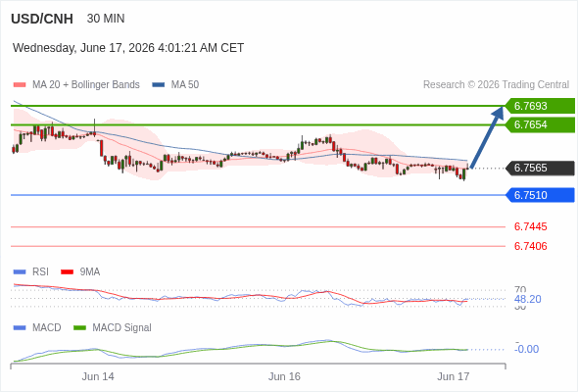Image resolution: width=578 pixels, height=392 pixels.
Task: Click the MA 20 + Bollinger Bands legend swatch
Action: tap(20, 85)
